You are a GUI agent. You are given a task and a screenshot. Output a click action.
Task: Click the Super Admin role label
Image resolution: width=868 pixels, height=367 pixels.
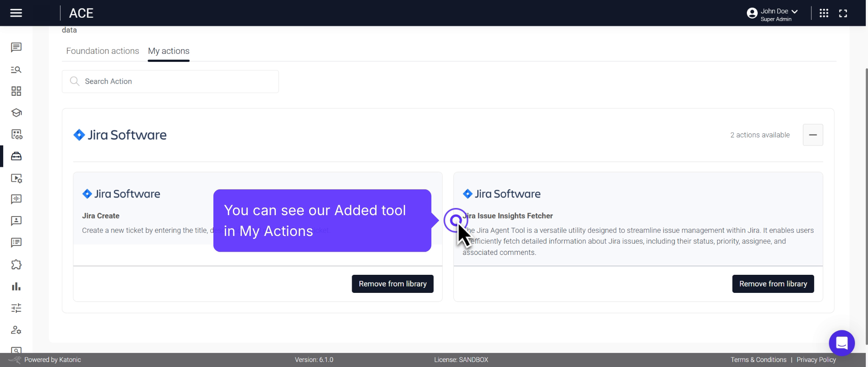pyautogui.click(x=776, y=19)
